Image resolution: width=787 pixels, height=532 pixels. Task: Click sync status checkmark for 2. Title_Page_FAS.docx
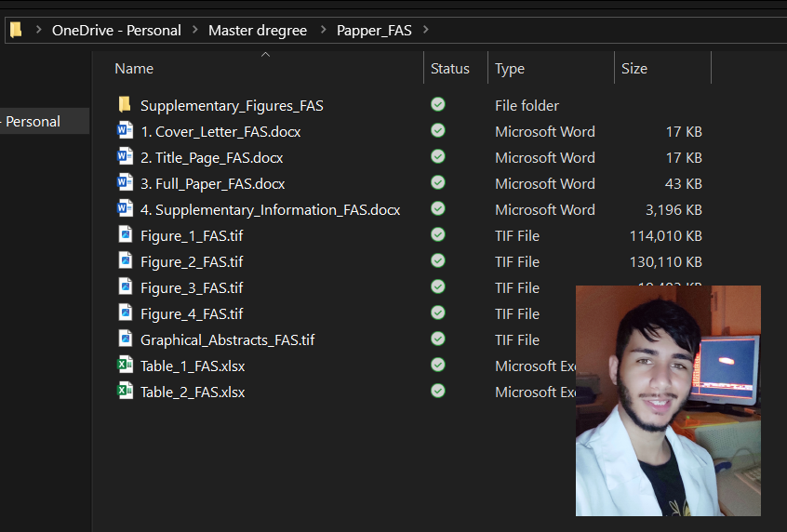(438, 156)
